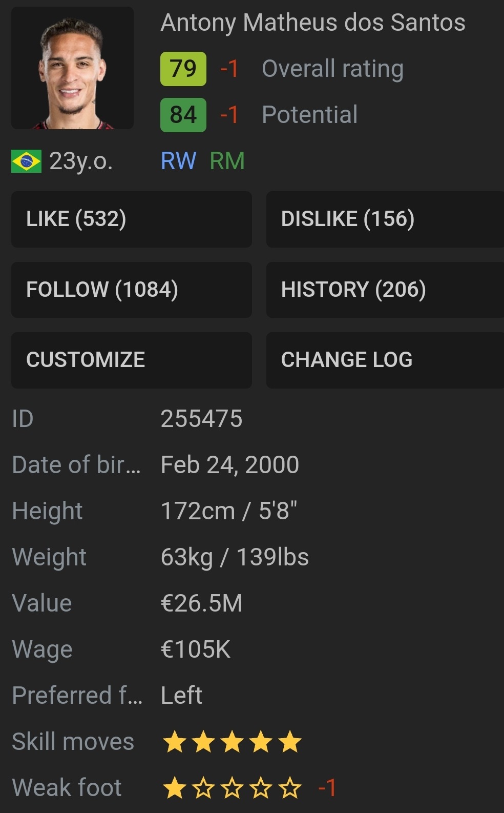Open the CHANGE LOG
504x813 pixels.
384,360
